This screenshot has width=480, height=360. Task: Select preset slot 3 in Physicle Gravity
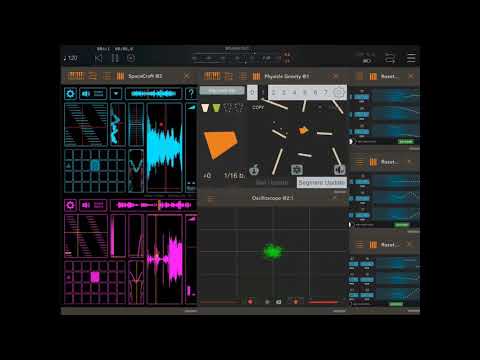284,92
